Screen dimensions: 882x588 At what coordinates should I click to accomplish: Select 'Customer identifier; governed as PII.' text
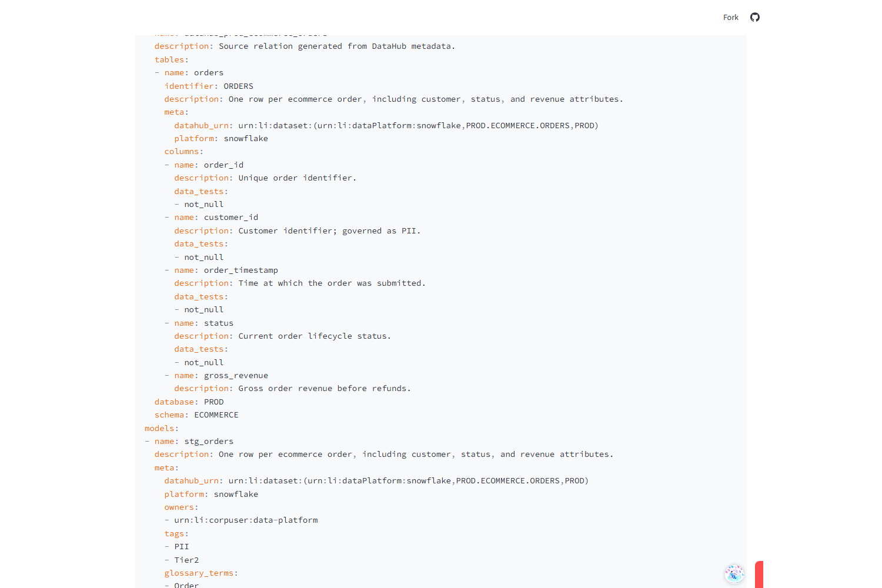pos(330,231)
